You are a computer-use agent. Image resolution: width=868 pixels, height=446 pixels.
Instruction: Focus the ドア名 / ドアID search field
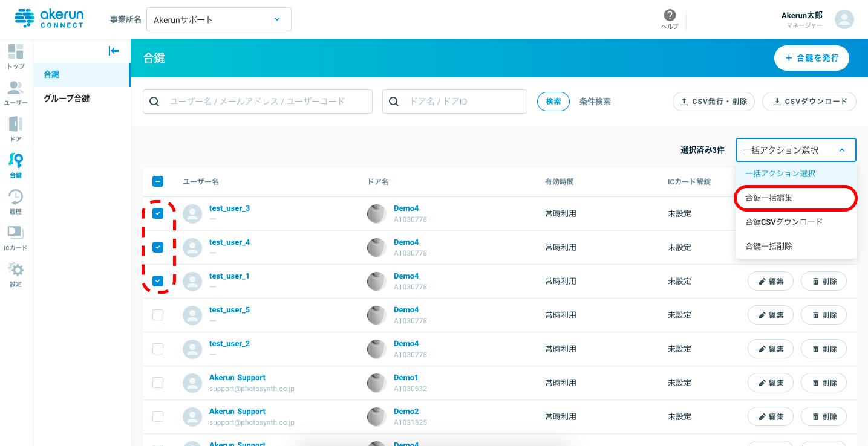tap(455, 102)
